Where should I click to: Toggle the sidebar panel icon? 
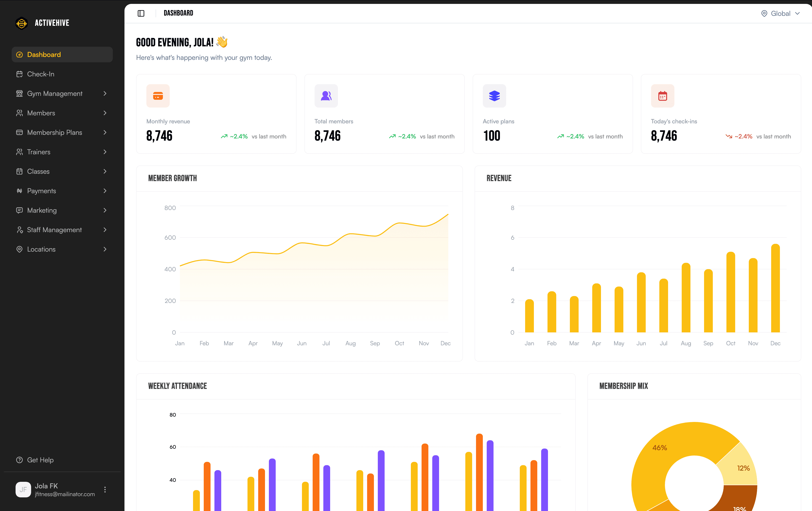tap(141, 13)
